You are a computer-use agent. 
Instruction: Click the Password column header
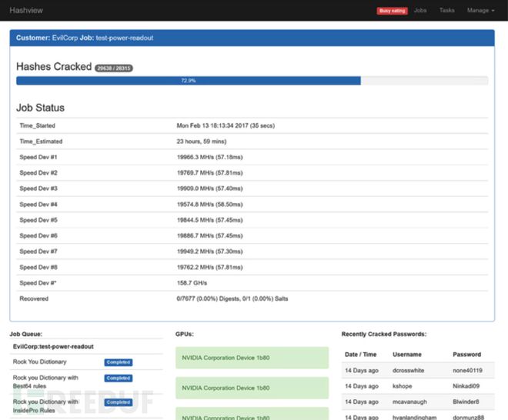(x=467, y=355)
